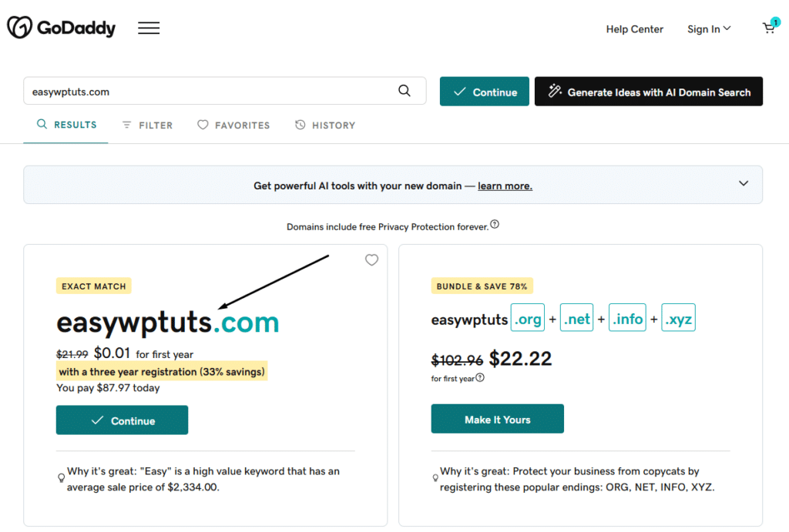
Task: Open the shopping cart
Action: [x=769, y=28]
